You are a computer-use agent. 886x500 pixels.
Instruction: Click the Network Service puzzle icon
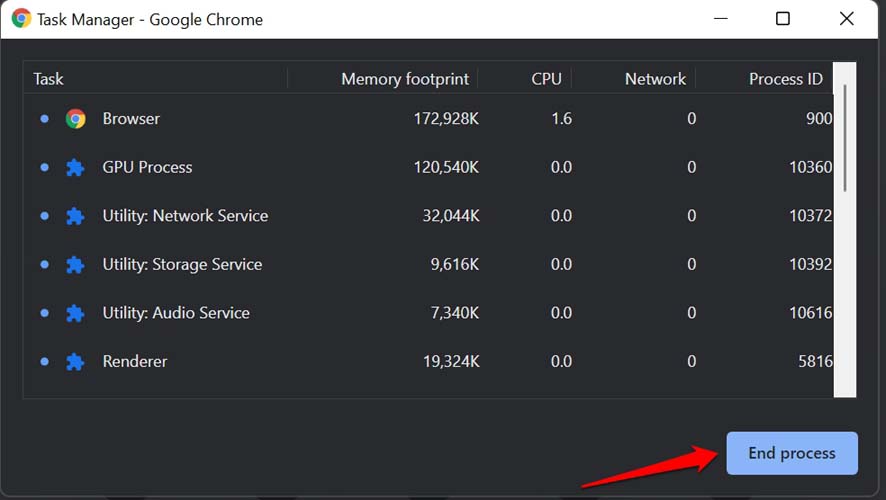[75, 216]
